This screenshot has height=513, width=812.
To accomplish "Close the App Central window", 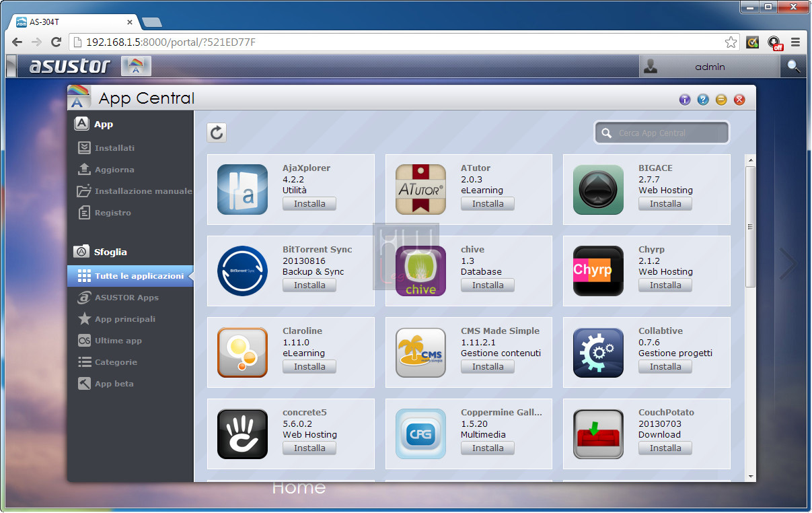I will pyautogui.click(x=739, y=100).
